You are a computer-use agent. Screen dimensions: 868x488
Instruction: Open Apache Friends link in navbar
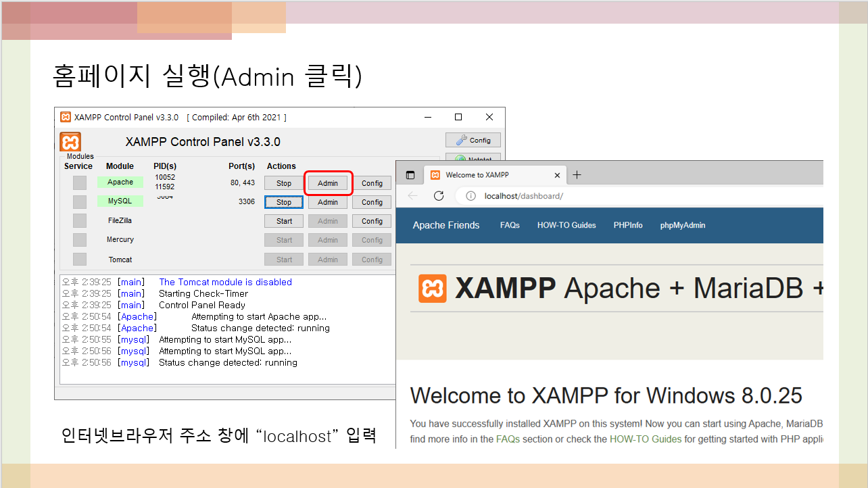pyautogui.click(x=446, y=225)
